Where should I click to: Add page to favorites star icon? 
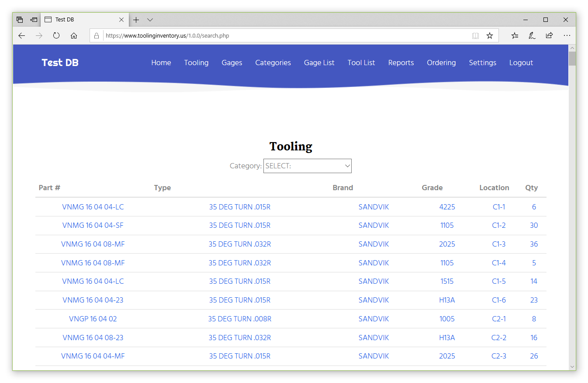click(x=490, y=36)
